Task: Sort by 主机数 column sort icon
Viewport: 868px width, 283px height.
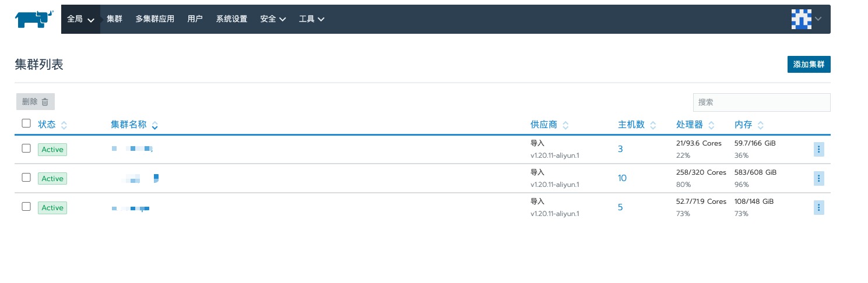Action: pyautogui.click(x=653, y=125)
